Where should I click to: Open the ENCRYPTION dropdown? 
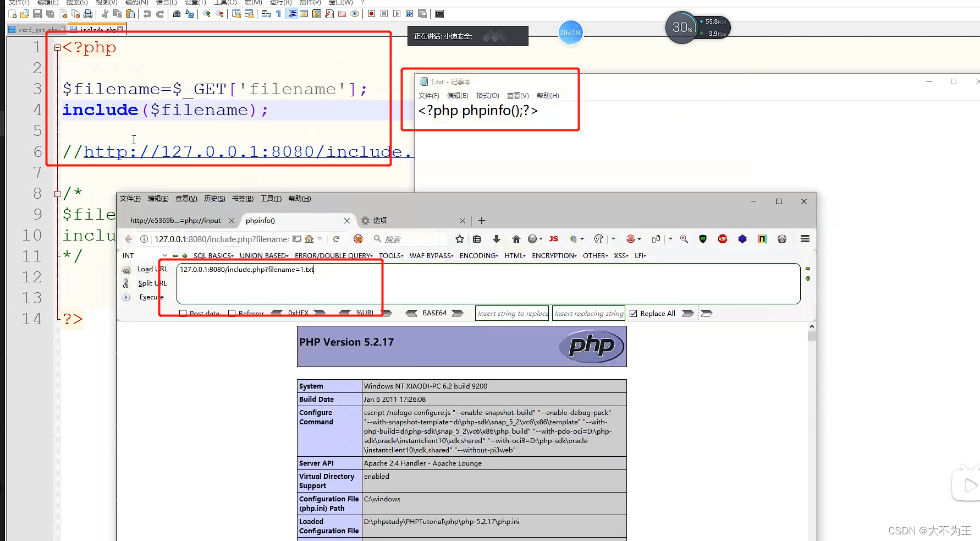coord(554,255)
